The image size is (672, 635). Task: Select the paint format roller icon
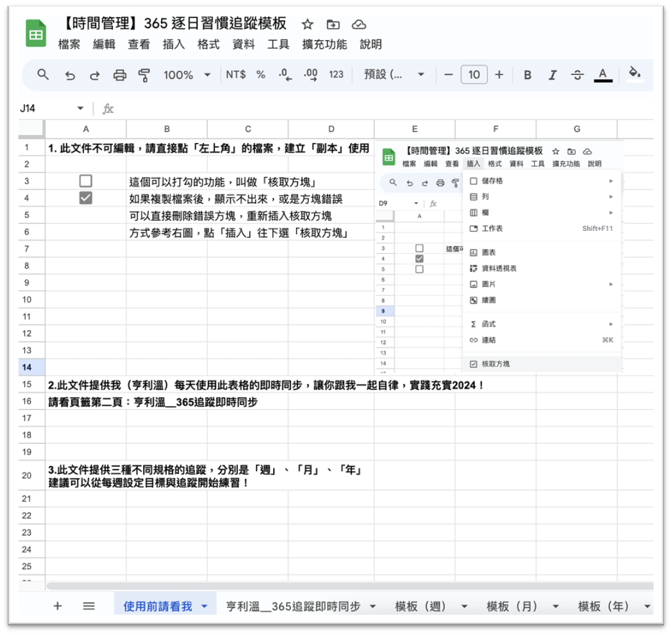[144, 75]
